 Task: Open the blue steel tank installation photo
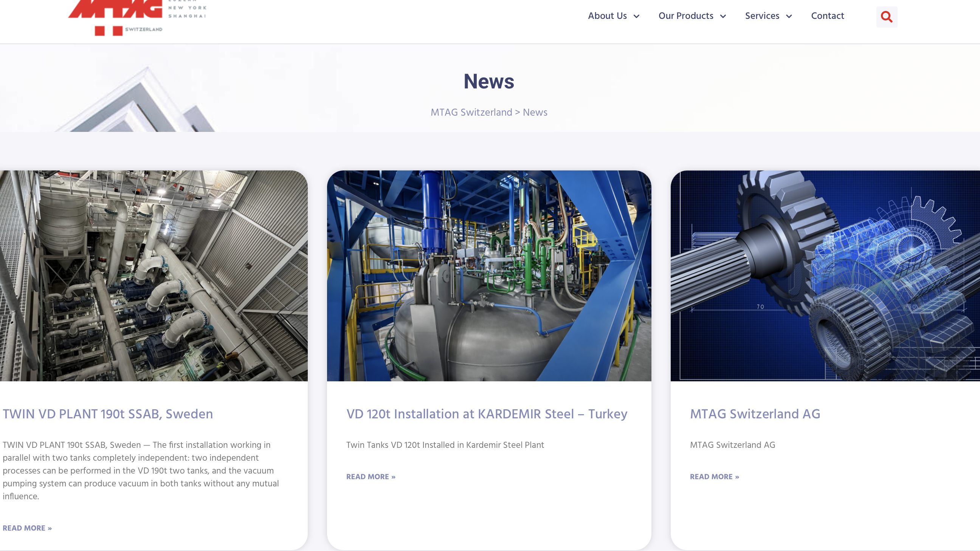click(489, 276)
